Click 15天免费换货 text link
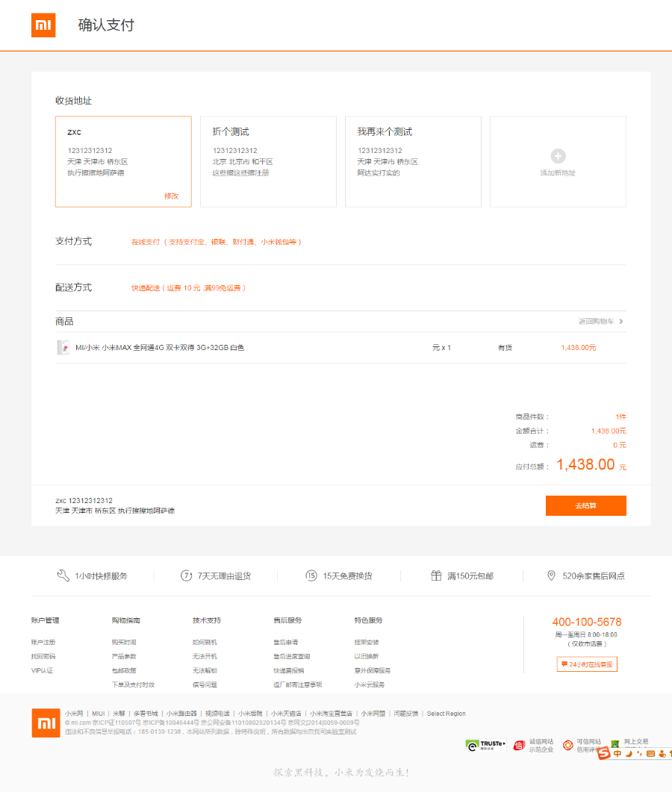 point(348,576)
